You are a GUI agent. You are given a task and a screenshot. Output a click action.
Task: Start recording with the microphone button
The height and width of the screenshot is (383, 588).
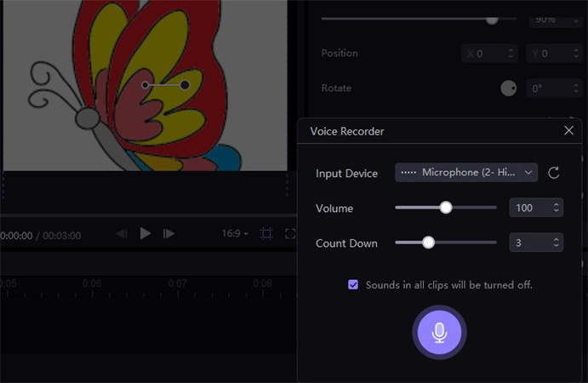439,332
